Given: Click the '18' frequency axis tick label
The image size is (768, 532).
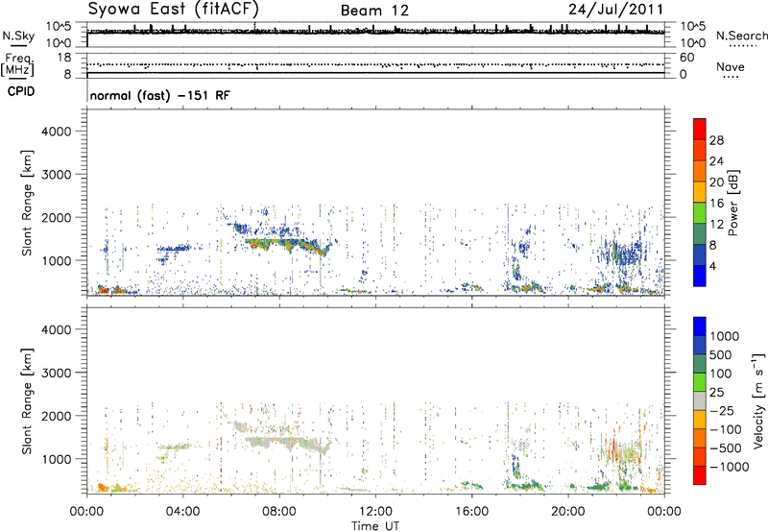Looking at the screenshot, I should [64, 58].
